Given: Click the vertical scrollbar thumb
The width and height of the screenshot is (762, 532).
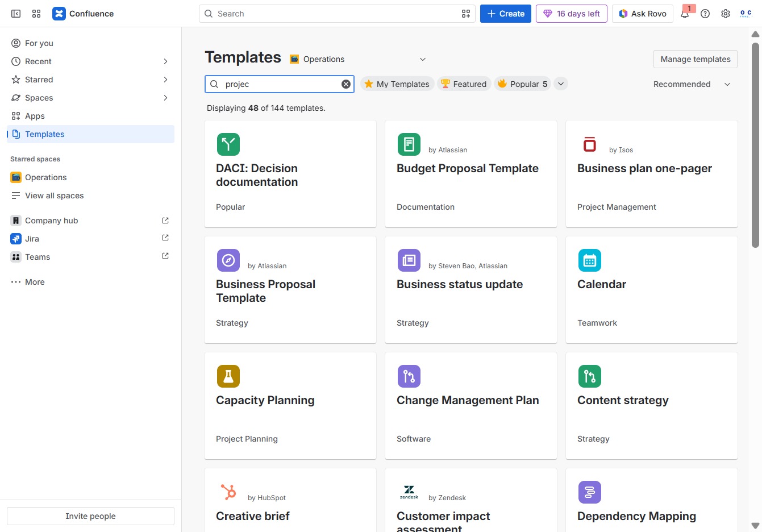Looking at the screenshot, I should (755, 145).
